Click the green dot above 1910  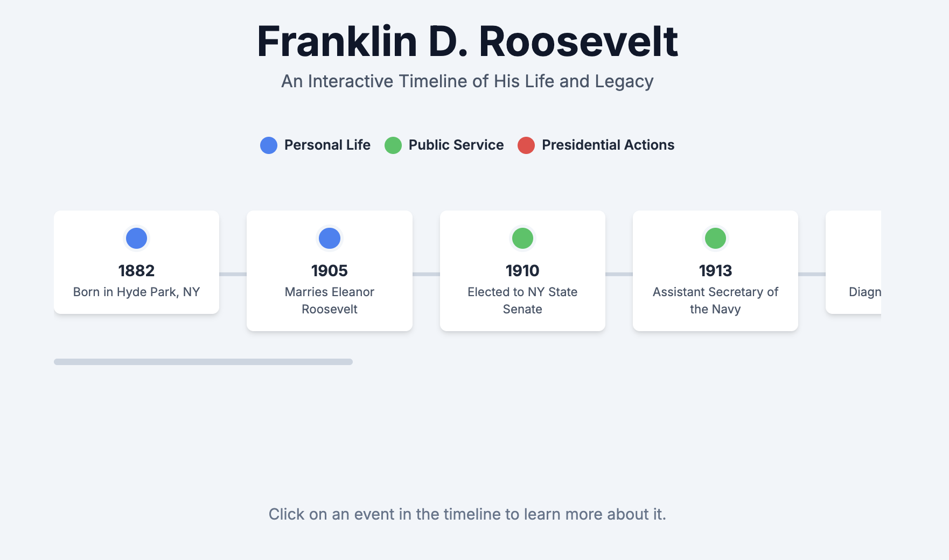522,238
